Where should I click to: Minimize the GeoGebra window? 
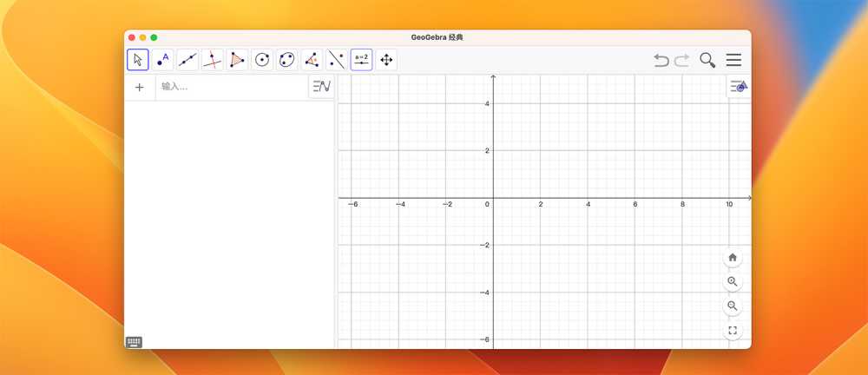[x=143, y=37]
